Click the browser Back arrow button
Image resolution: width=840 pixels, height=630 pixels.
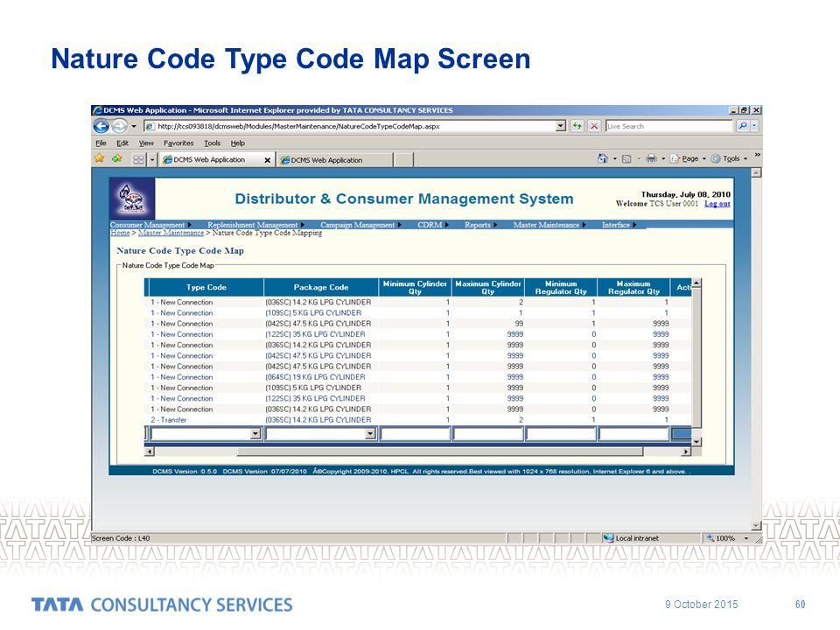pyautogui.click(x=101, y=126)
